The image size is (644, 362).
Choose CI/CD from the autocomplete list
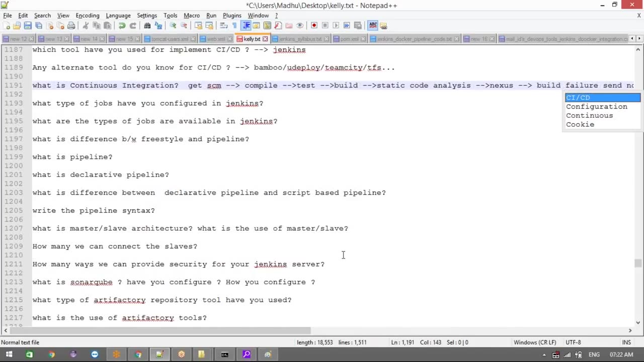click(603, 98)
